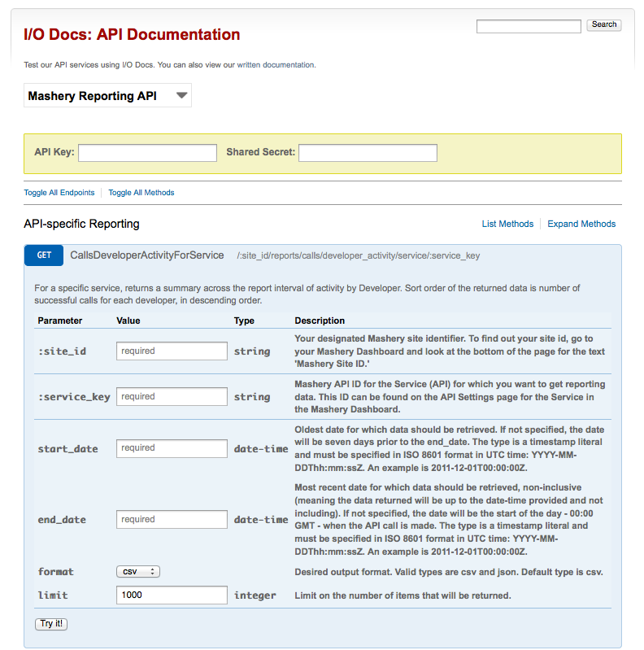Click the limit parameter label
Screen dimensions: 644x650
(x=53, y=595)
